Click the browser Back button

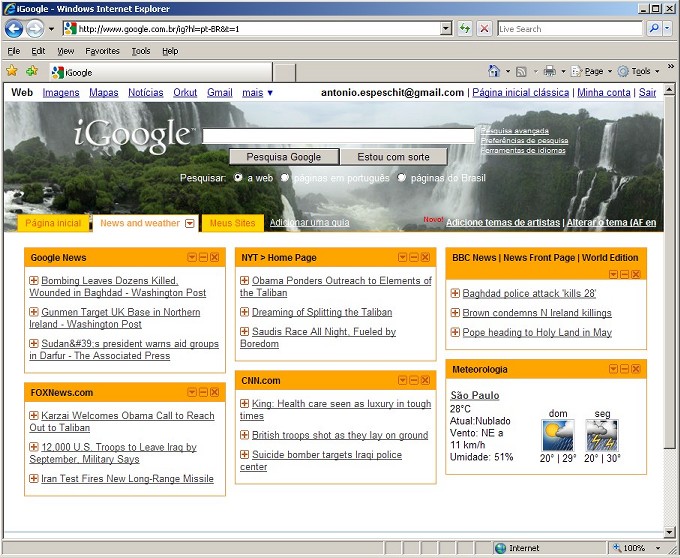click(x=14, y=29)
